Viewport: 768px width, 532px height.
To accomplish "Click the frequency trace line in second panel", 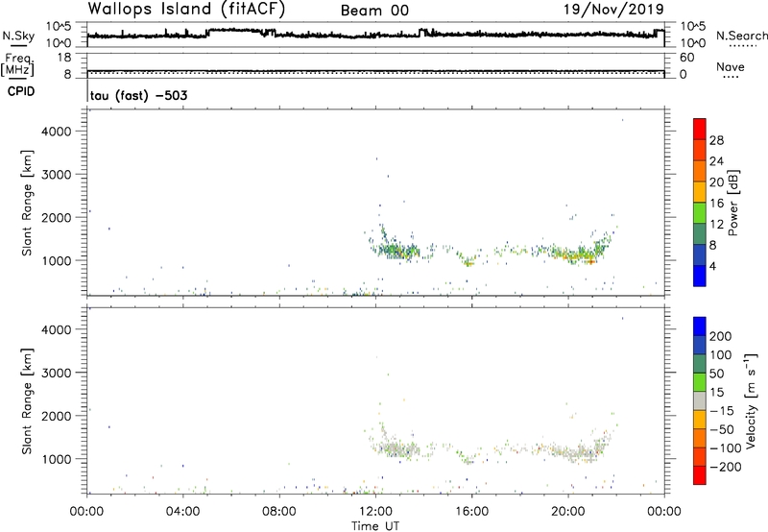I will click(x=375, y=71).
